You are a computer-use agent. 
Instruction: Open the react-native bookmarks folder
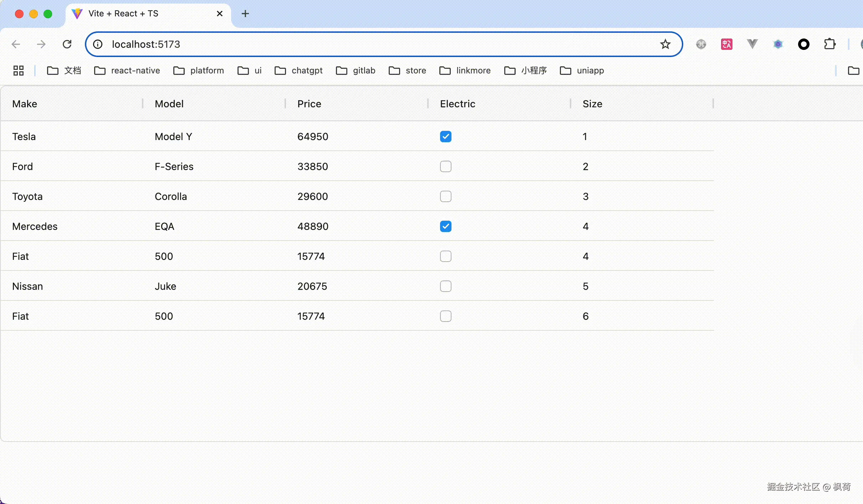[x=127, y=71]
